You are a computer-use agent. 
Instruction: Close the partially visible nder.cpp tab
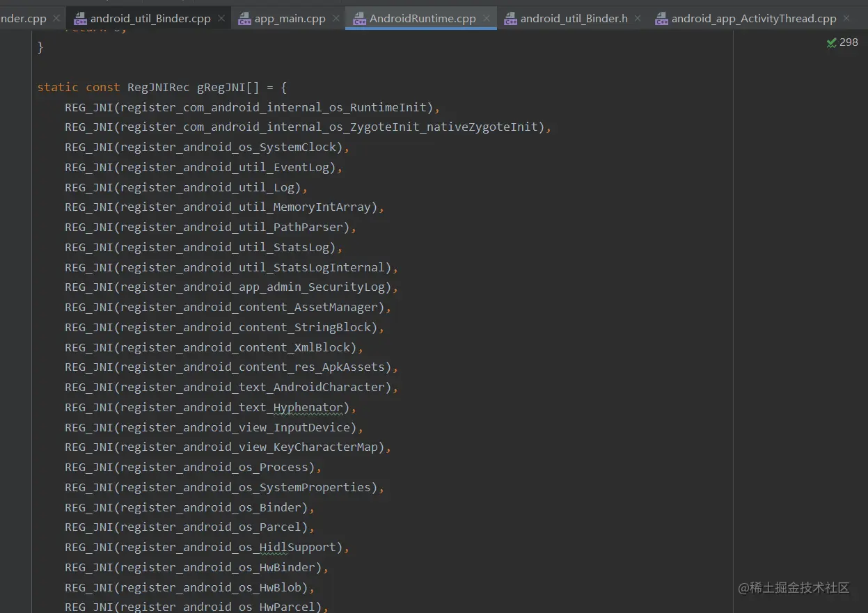pyautogui.click(x=57, y=19)
